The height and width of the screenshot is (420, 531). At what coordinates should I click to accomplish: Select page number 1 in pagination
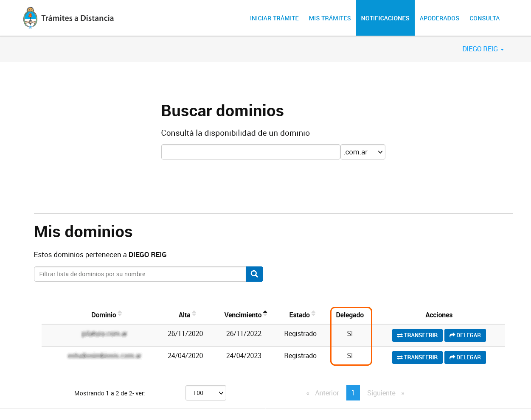[353, 393]
